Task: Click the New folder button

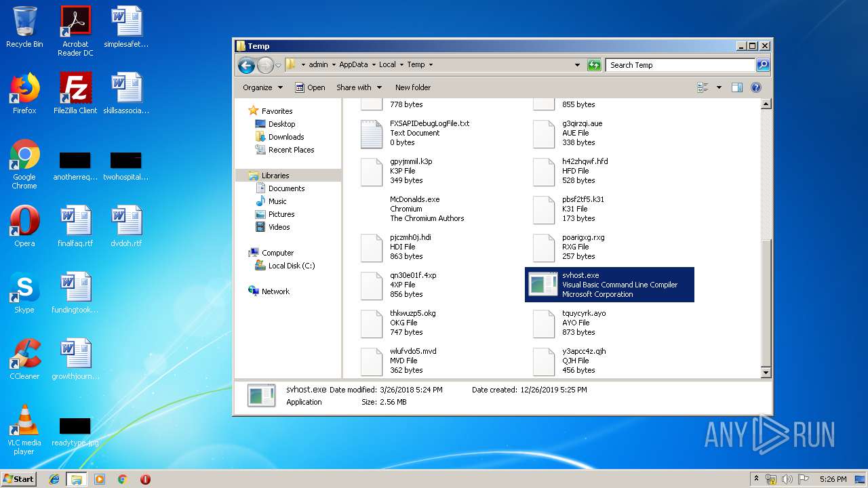Action: pyautogui.click(x=413, y=87)
